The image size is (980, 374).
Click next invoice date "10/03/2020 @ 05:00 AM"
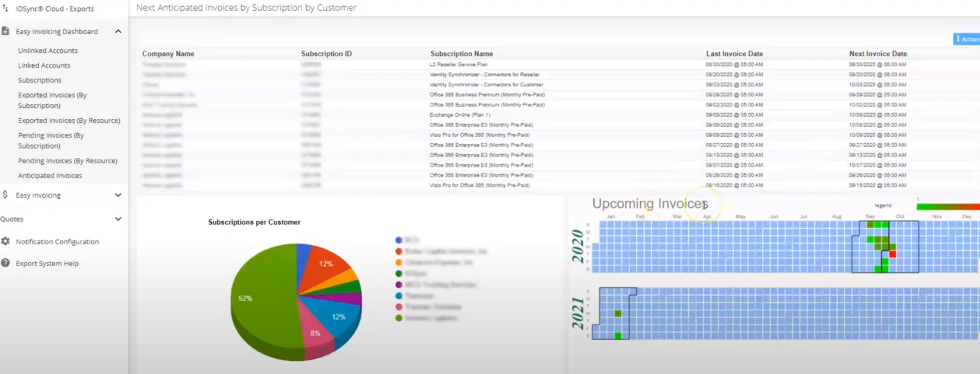click(878, 85)
